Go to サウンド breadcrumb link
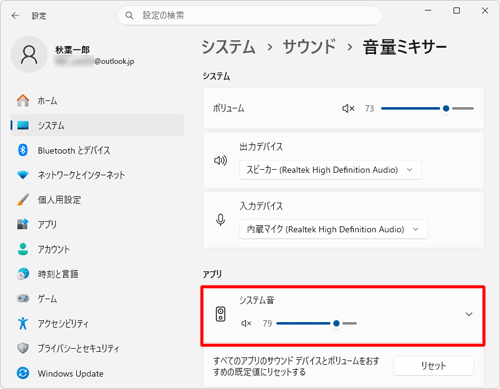The width and height of the screenshot is (500, 389). tap(309, 47)
